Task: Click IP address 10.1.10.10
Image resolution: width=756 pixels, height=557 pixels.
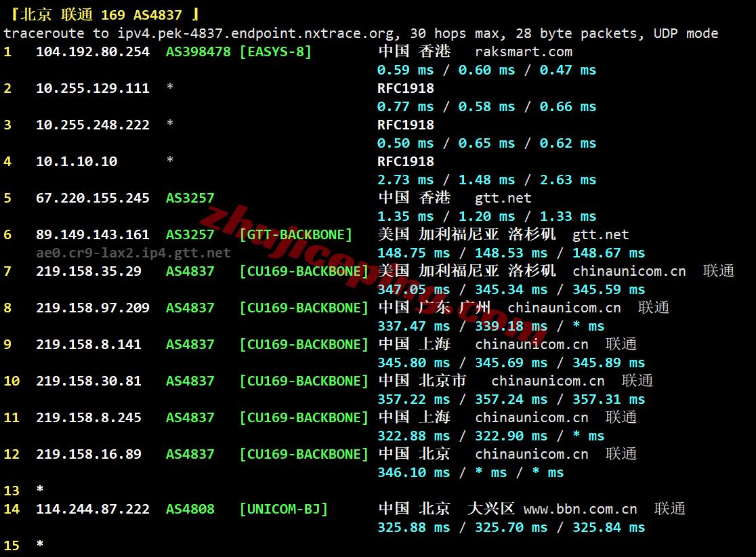Action: (77, 161)
